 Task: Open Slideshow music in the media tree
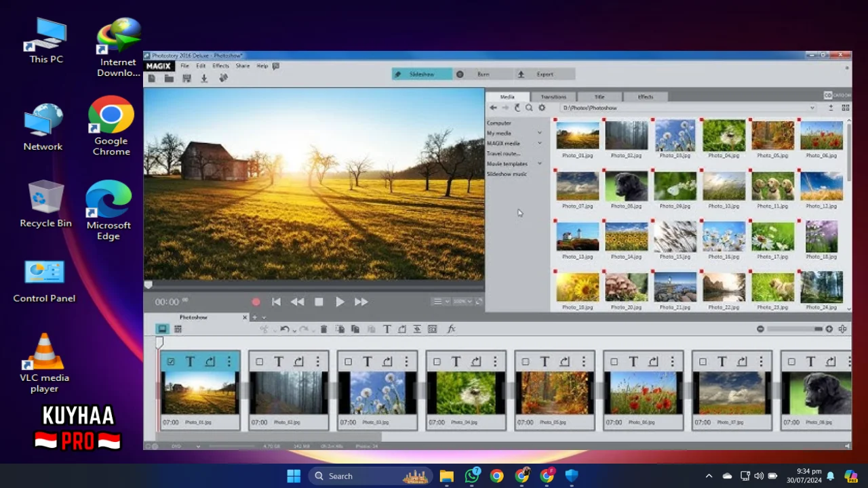coord(507,174)
